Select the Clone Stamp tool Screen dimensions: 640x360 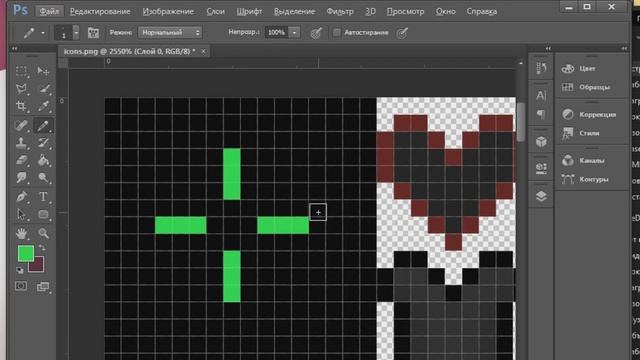click(x=22, y=142)
